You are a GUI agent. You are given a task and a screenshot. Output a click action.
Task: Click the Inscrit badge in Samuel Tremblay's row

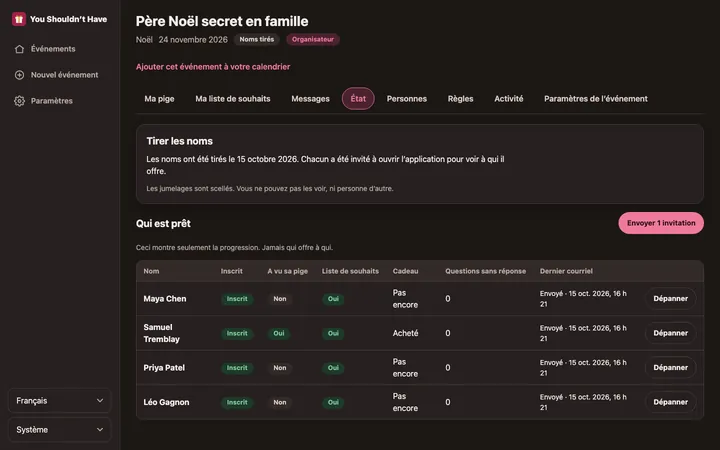237,333
